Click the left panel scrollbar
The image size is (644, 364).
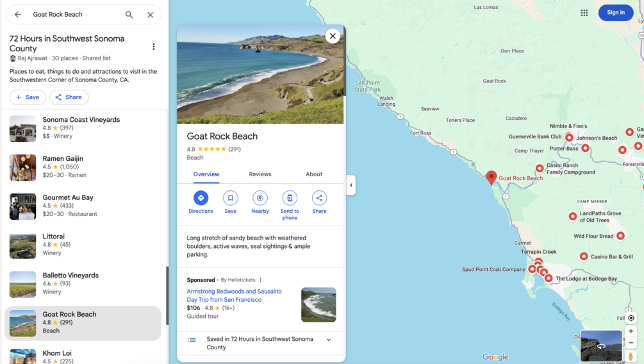pyautogui.click(x=167, y=295)
